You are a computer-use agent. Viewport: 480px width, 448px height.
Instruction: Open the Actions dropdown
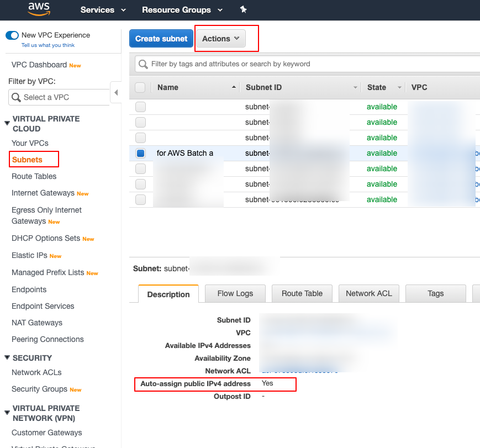221,39
